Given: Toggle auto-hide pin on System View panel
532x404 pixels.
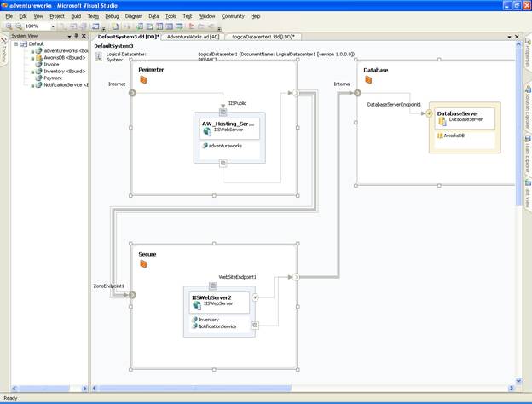Looking at the screenshot, I should (x=77, y=36).
